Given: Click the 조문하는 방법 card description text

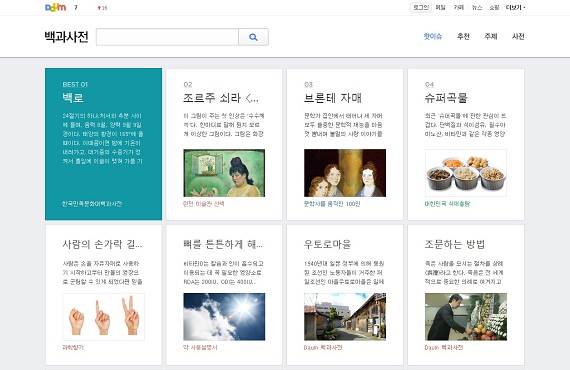Looking at the screenshot, I should pos(464,273).
